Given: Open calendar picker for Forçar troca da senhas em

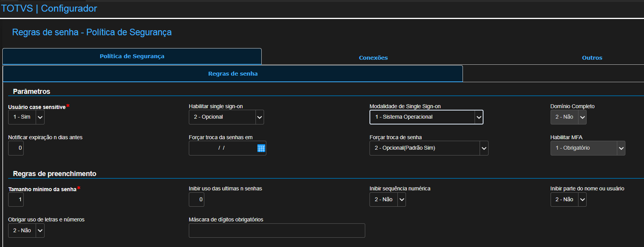Looking at the screenshot, I should [x=261, y=148].
